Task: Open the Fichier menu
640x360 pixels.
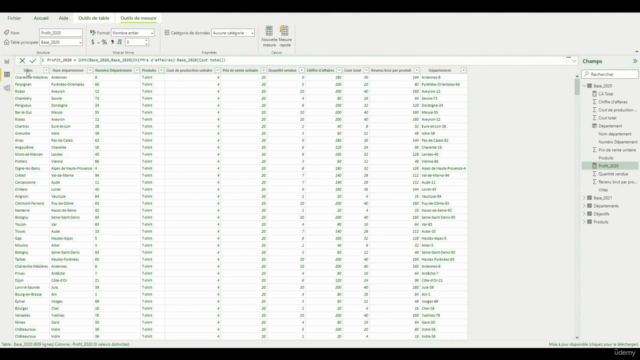Action: [14, 18]
